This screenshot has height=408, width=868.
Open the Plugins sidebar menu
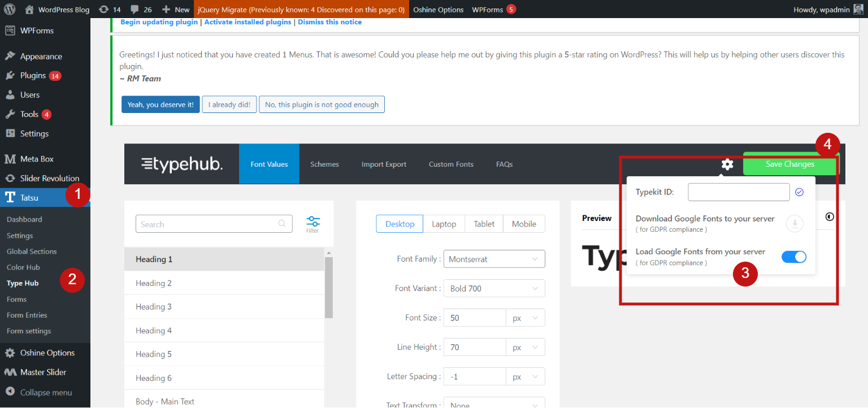pos(45,75)
